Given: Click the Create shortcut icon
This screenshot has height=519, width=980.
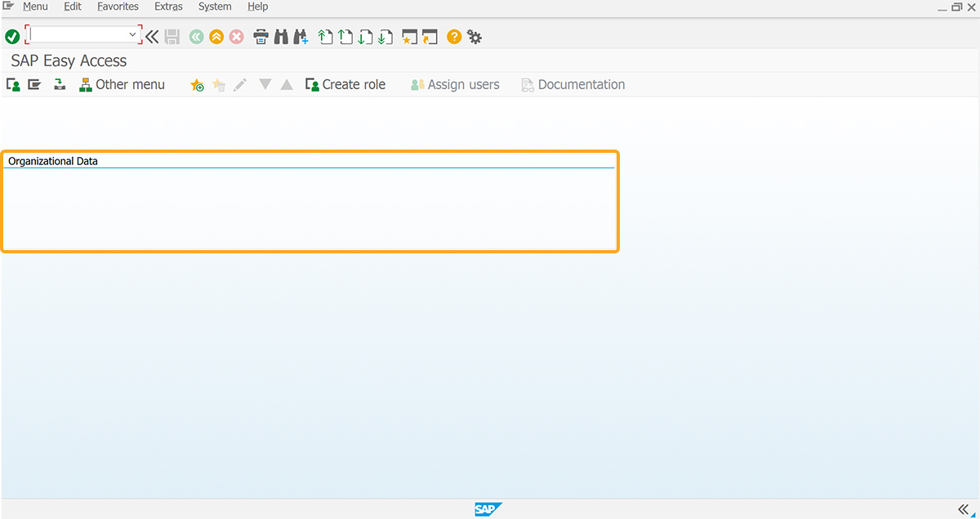Looking at the screenshot, I should coord(430,37).
